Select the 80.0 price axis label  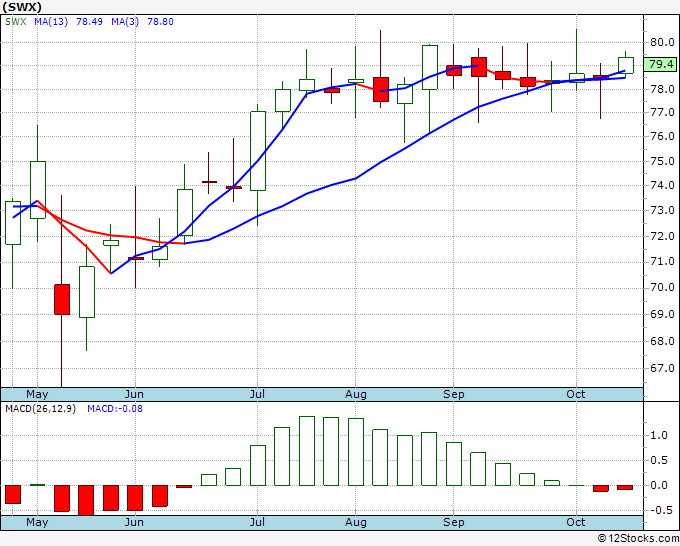click(662, 43)
